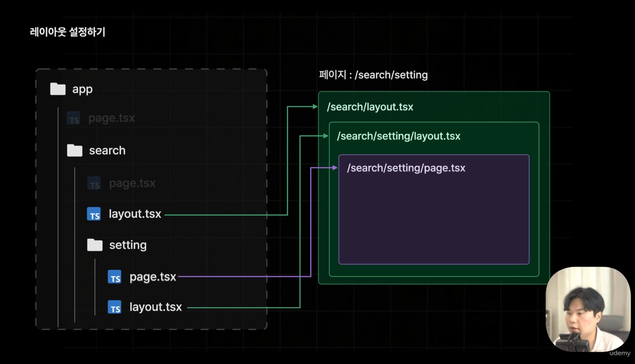Click the TS icon next to setting page.tsx

tap(114, 277)
